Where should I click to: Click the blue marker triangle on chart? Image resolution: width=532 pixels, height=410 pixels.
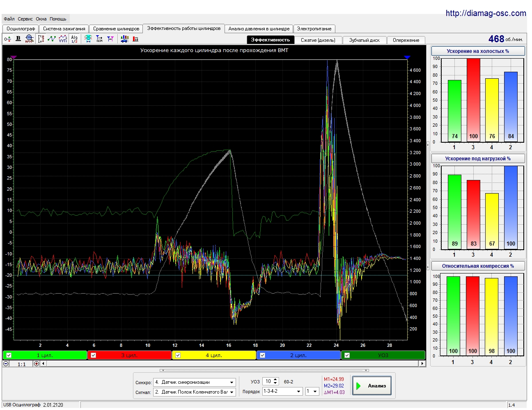[407, 57]
